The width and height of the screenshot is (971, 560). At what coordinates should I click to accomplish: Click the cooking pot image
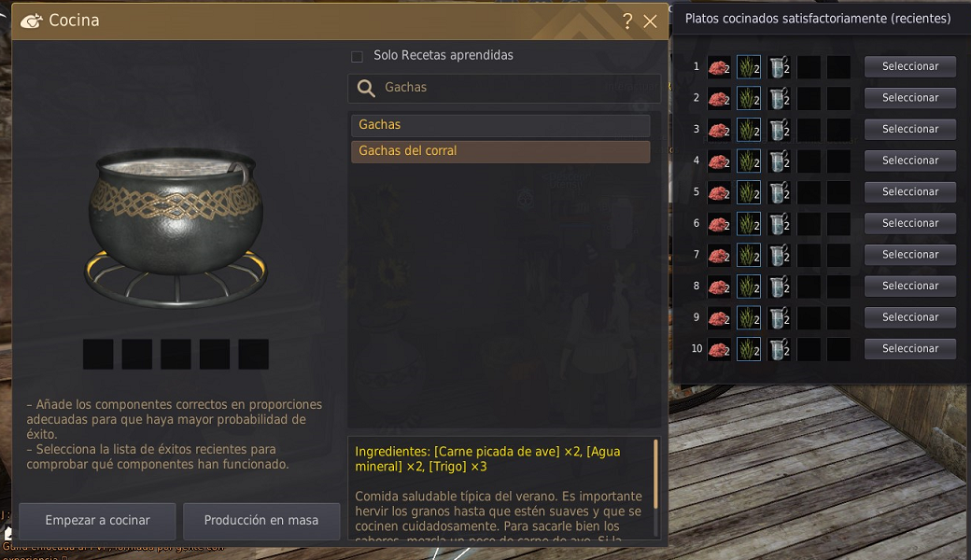[176, 227]
